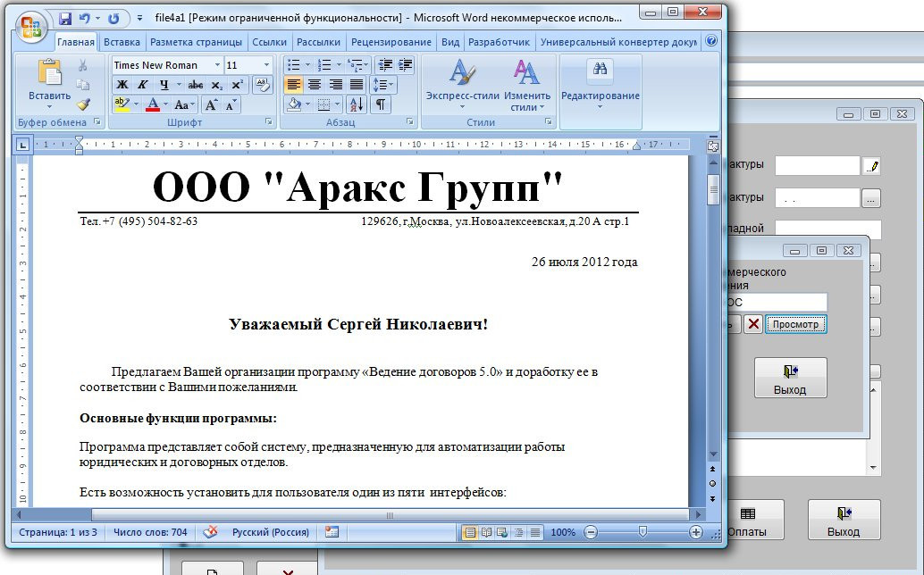Center the paragraph text

315,85
